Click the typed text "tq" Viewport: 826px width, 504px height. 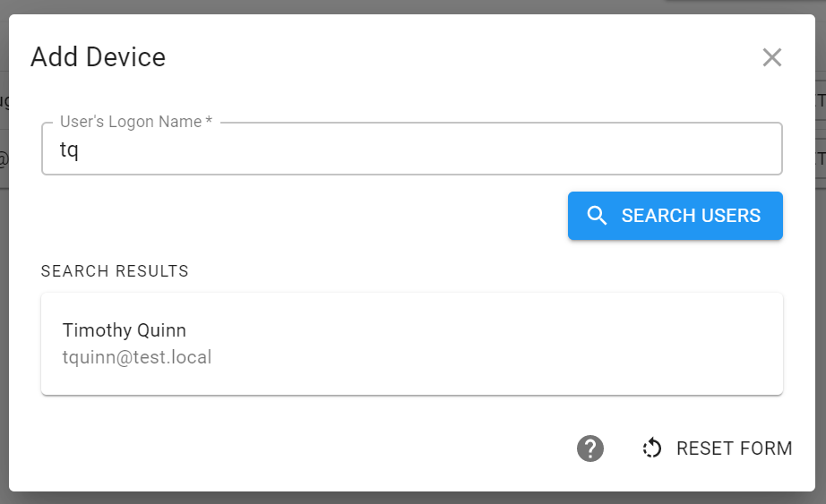pos(69,150)
